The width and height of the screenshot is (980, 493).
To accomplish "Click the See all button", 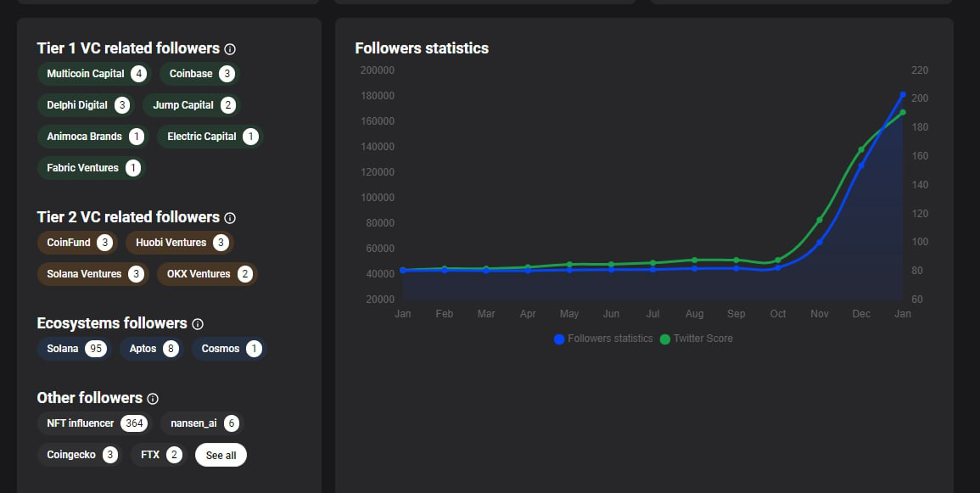I will tap(221, 455).
